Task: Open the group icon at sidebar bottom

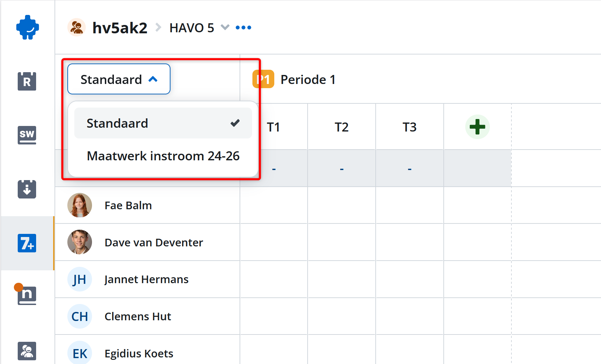Action: [27, 351]
